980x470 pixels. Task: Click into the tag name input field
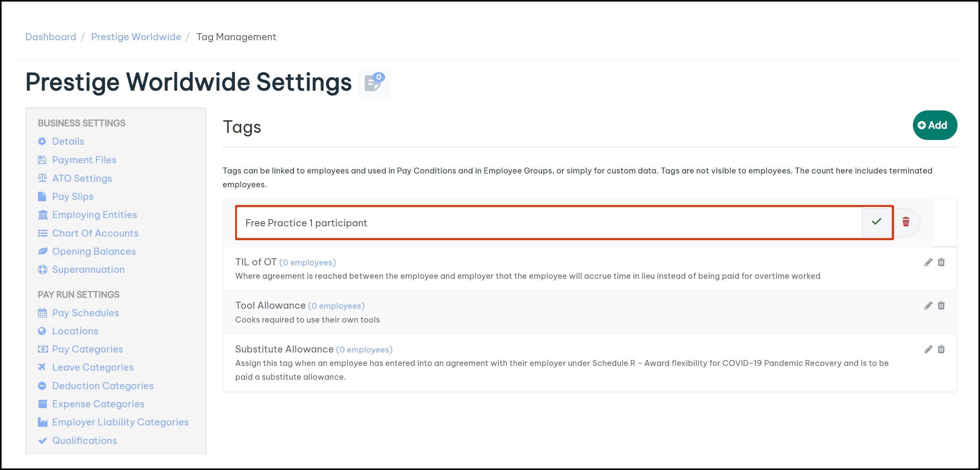[548, 223]
